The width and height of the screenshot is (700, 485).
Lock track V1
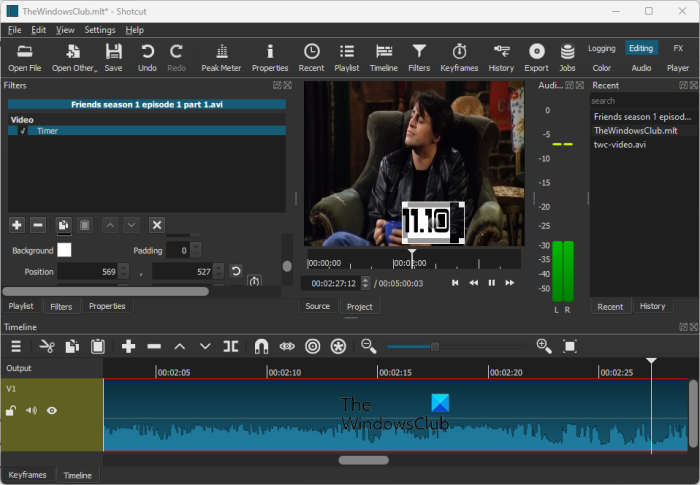tap(11, 410)
